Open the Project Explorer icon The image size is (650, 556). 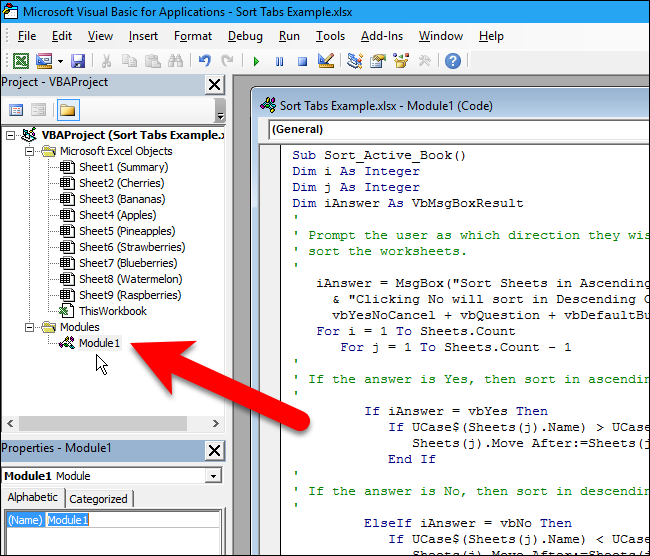click(x=355, y=61)
